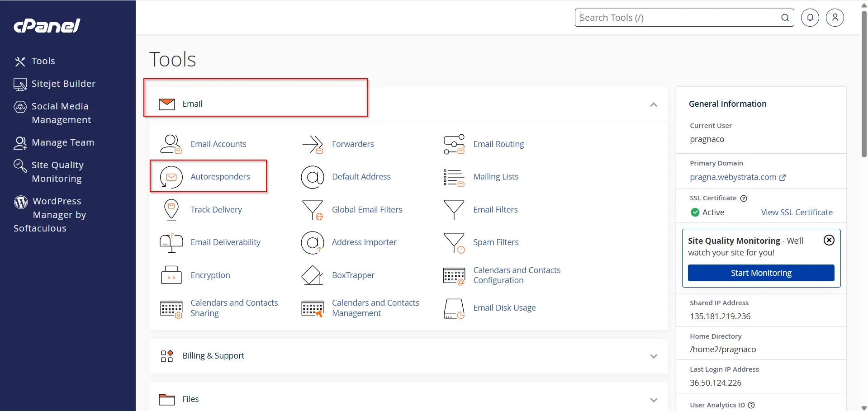The height and width of the screenshot is (411, 868).
Task: Click the Track Delivery pin icon
Action: [x=171, y=210]
